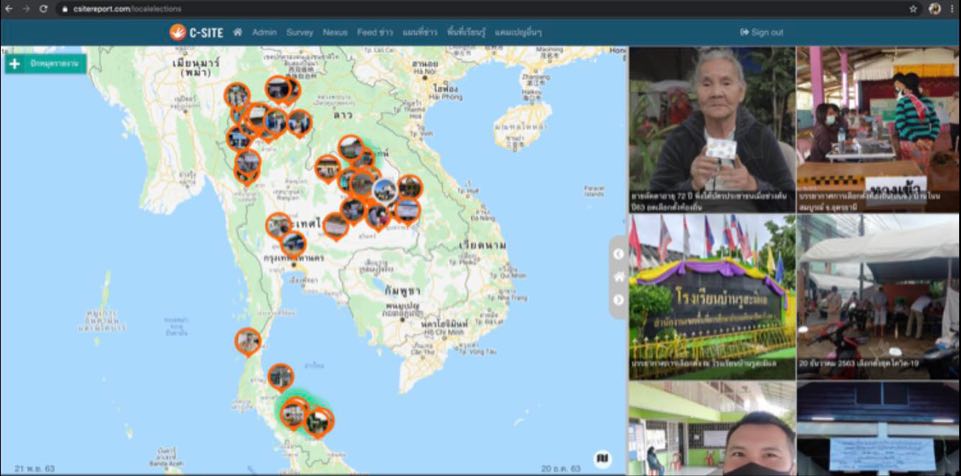Viewport: 961px width, 476px height.
Task: Click the lock icon beside the URL
Action: pos(65,9)
